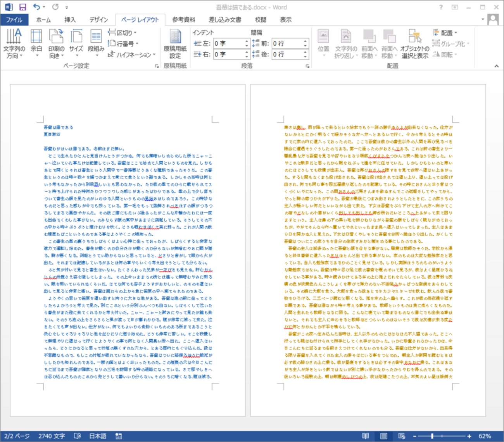Apply ハイフネーション (Hyphenation)

(131, 55)
